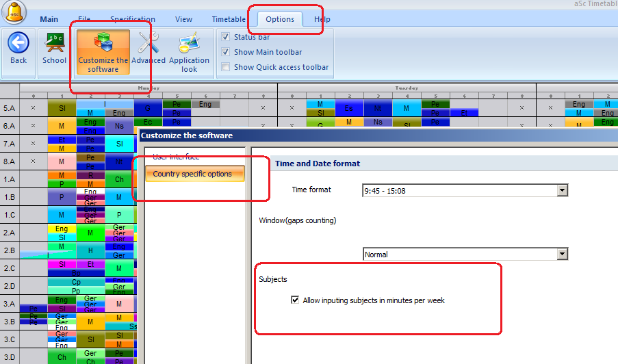Open the Normal gaps counting dropdown
618x364 pixels.
[562, 254]
